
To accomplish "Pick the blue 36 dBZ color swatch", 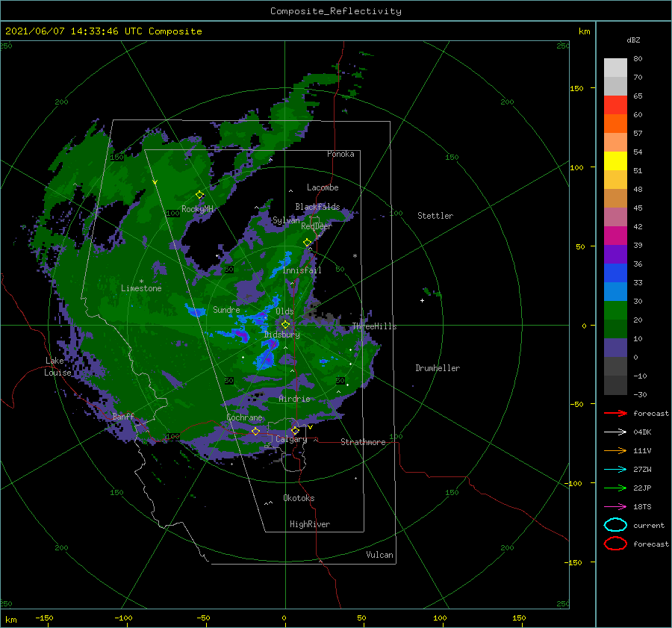I will [615, 273].
